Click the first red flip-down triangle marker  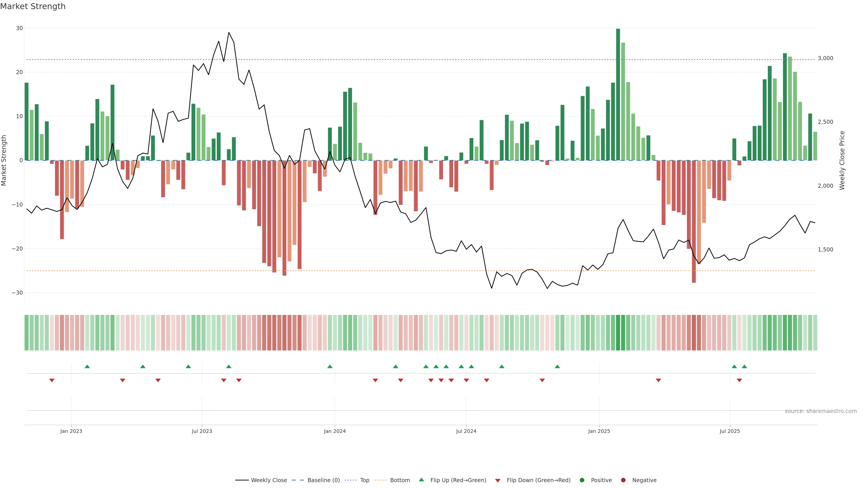tap(52, 380)
